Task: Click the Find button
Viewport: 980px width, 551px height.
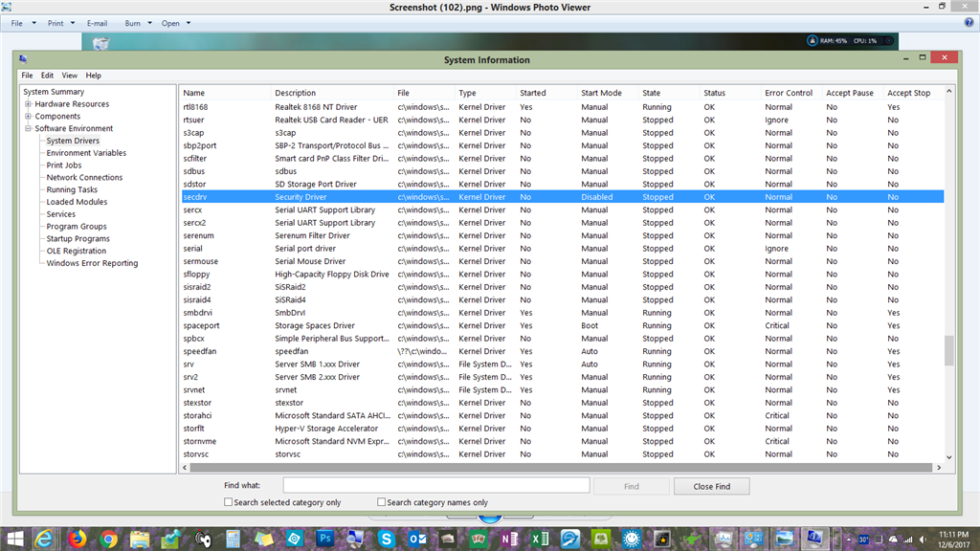Action: point(632,486)
